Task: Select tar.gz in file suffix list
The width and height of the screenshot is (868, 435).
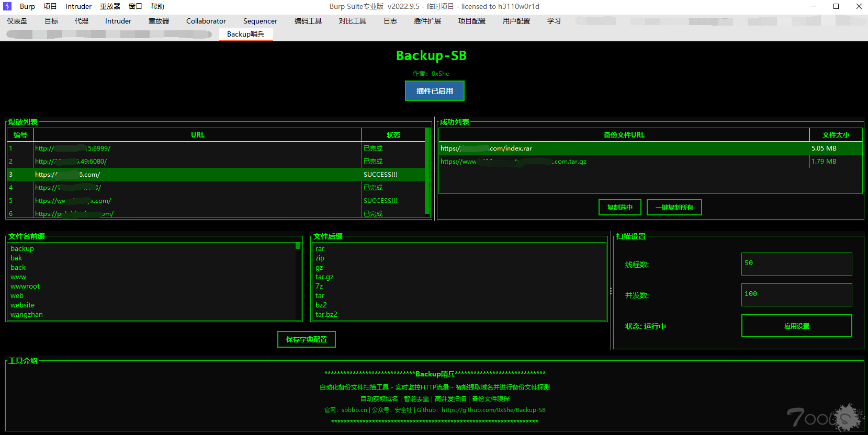Action: click(324, 277)
